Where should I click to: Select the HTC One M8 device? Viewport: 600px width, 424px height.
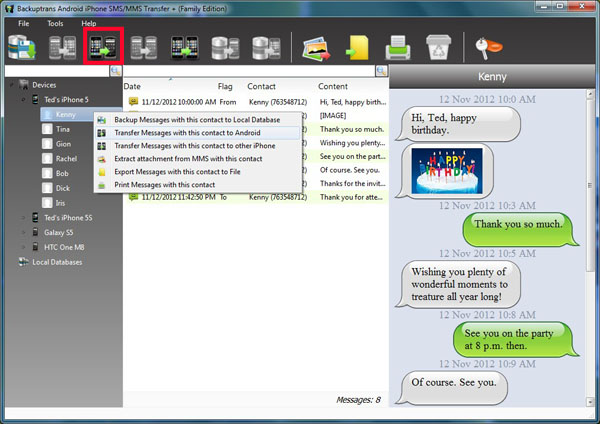64,247
